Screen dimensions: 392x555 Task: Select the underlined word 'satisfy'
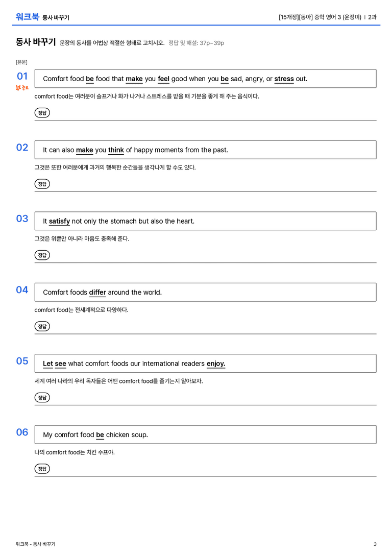pos(59,221)
